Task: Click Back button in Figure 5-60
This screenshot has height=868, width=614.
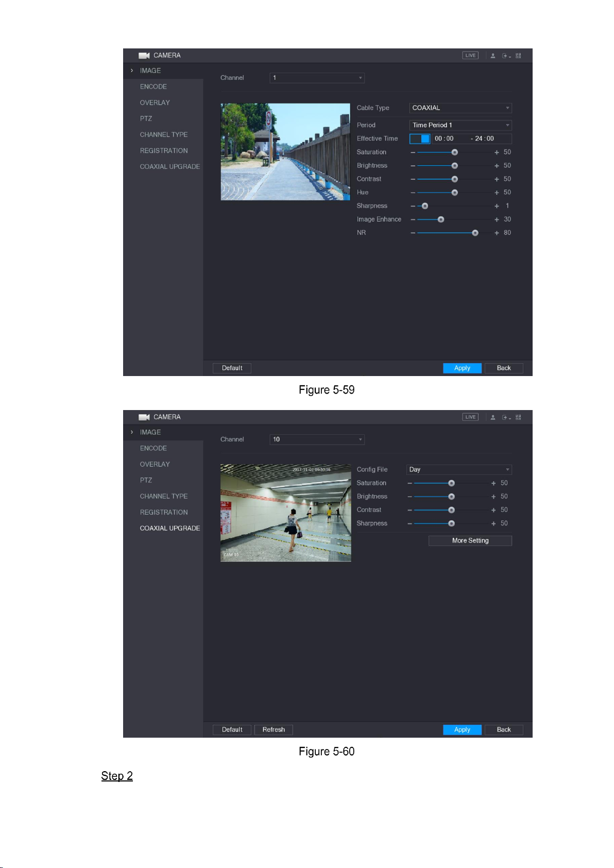Action: point(504,730)
